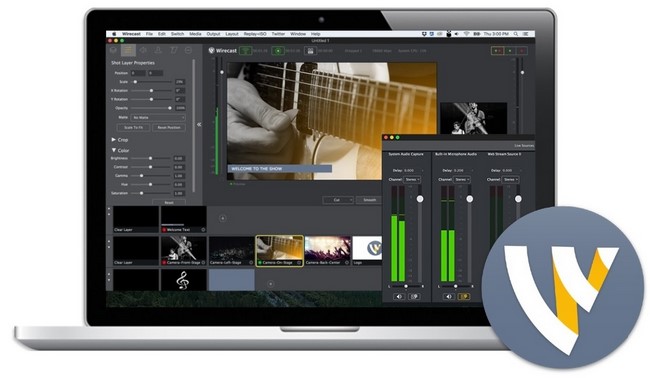Select the Camera-Back-Center shot thumbnail
The width and height of the screenshot is (650, 378).
pos(327,251)
